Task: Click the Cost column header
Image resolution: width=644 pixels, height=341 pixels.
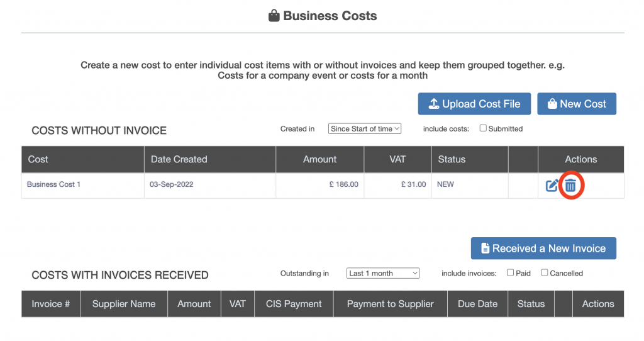Action: tap(38, 159)
